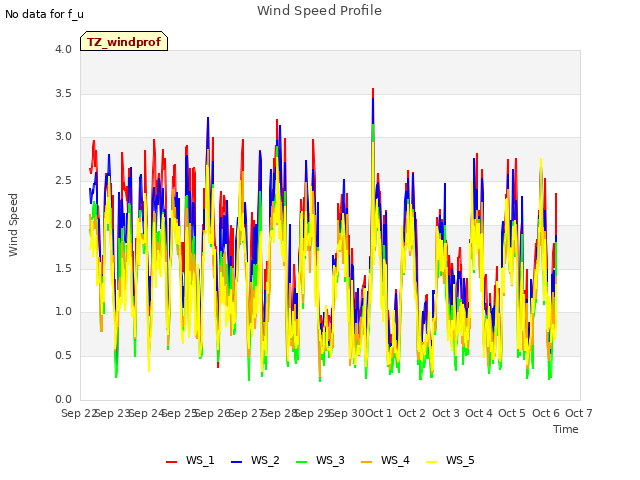Select the WS_2 legend entry
Viewport: 640px width, 480px height.
(x=256, y=460)
